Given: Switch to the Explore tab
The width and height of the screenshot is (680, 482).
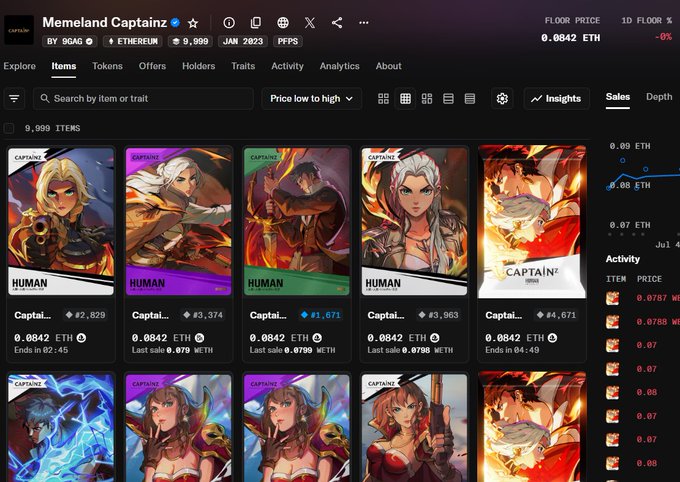Looking at the screenshot, I should click(20, 66).
